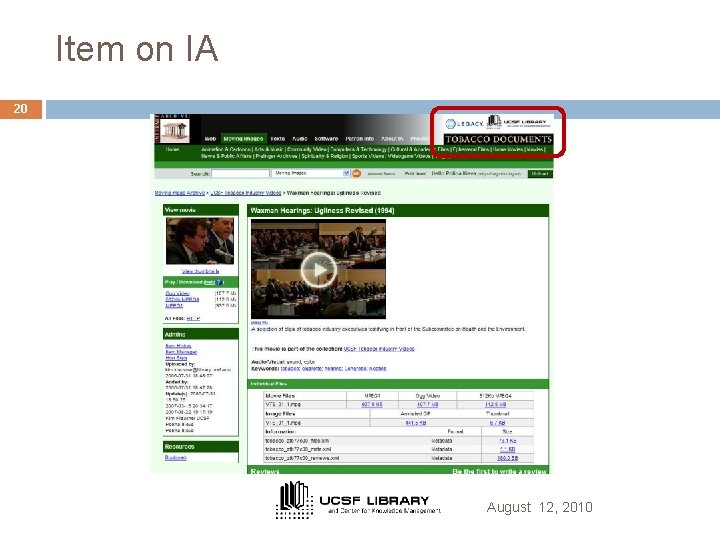Open Videogame Videos category

point(409,157)
